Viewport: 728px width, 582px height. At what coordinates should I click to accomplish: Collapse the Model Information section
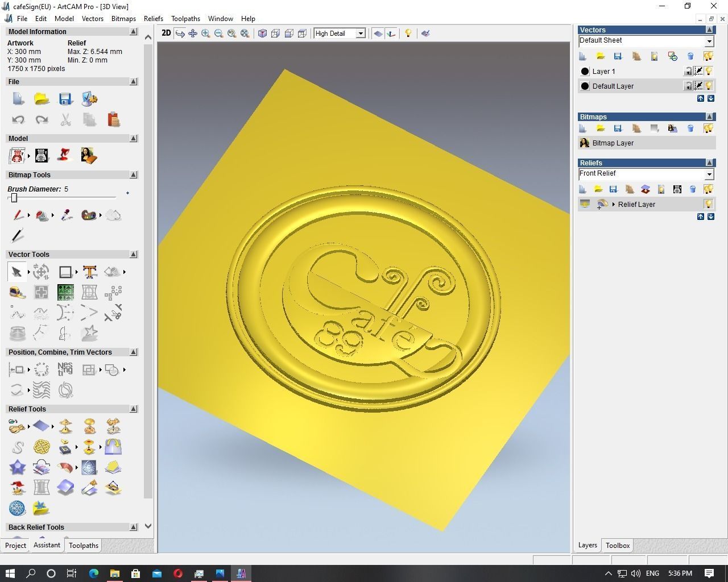[x=134, y=32]
